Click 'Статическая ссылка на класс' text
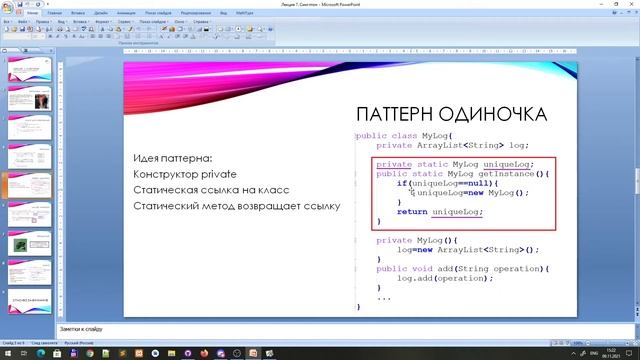 coord(211,190)
